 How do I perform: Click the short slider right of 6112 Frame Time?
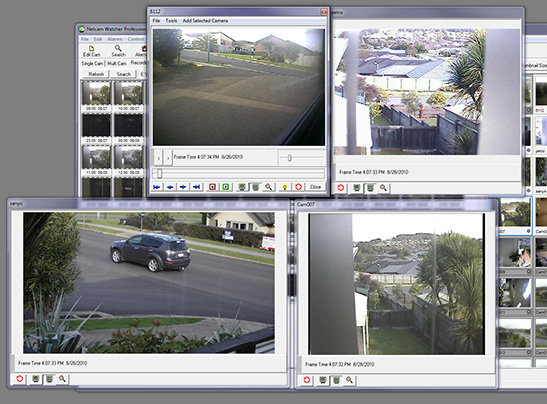tap(301, 158)
